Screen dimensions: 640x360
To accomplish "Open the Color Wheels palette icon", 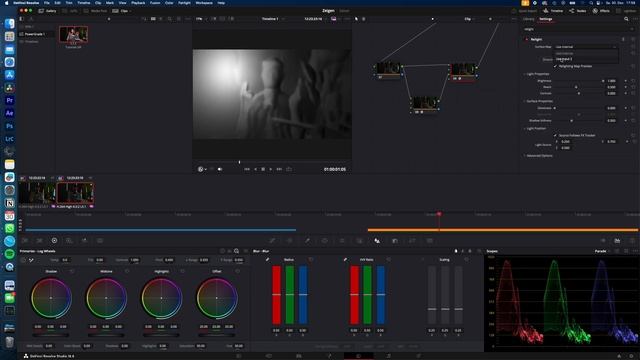I will [x=54, y=240].
